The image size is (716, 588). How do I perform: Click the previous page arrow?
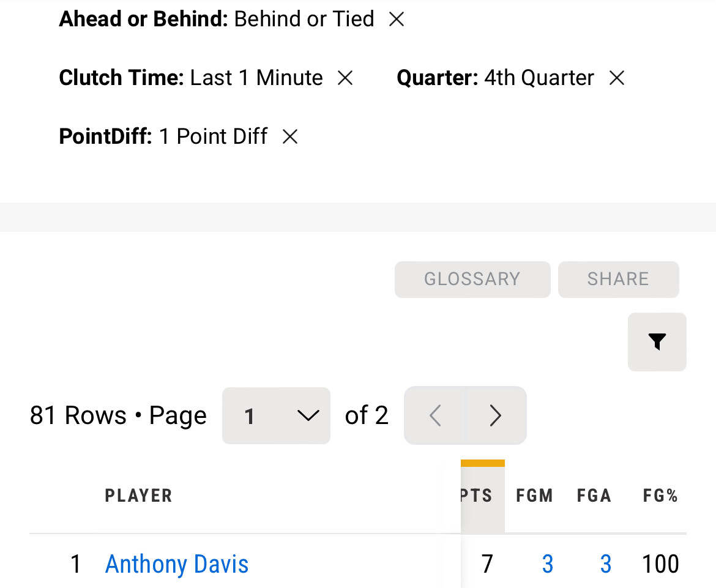(435, 415)
